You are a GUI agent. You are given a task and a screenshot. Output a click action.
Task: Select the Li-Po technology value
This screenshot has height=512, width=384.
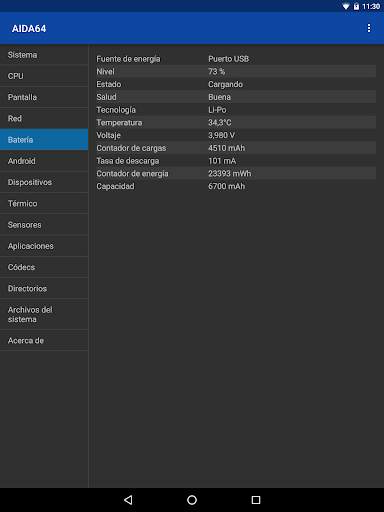coord(217,110)
